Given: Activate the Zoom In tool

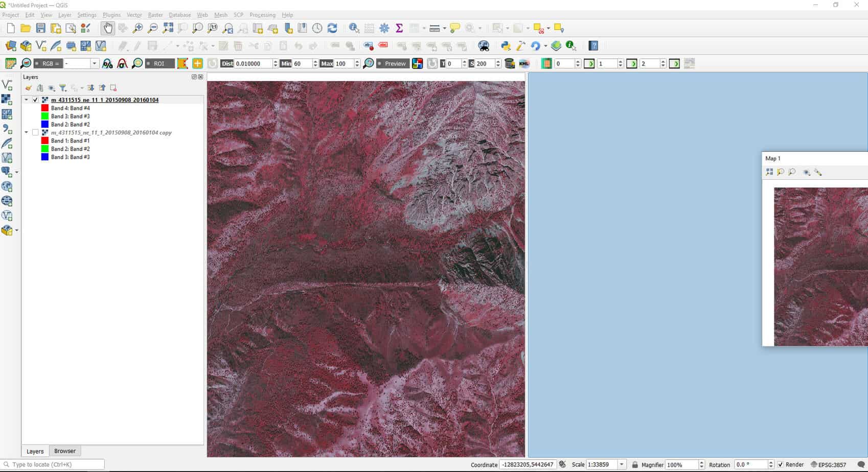Looking at the screenshot, I should click(137, 28).
